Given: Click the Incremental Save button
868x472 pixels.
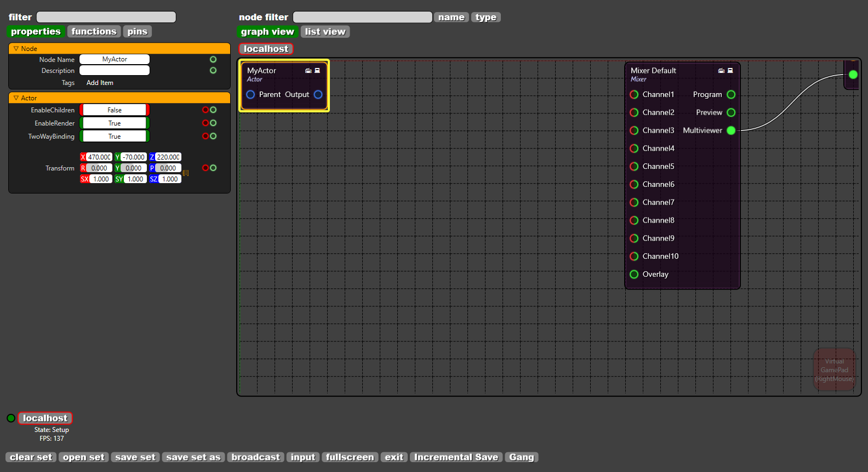Looking at the screenshot, I should point(455,457).
